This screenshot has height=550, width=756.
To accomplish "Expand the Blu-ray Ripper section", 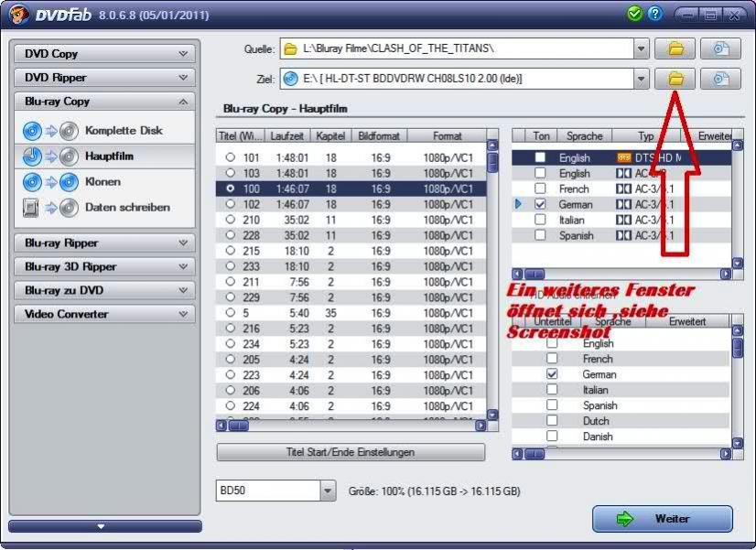I will coord(104,243).
